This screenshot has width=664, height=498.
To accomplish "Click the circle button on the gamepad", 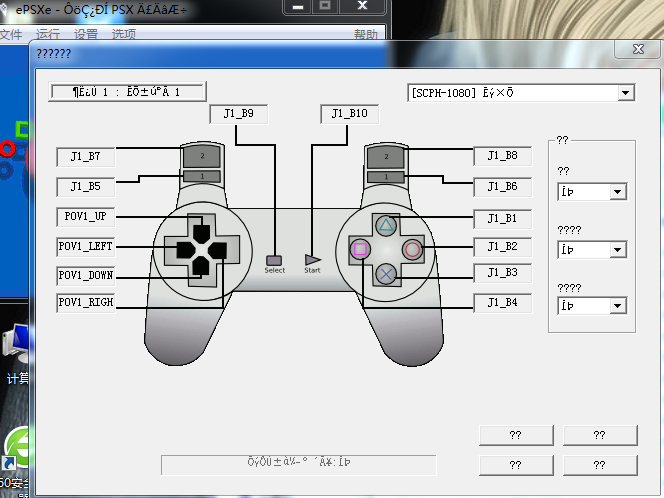I will click(412, 249).
